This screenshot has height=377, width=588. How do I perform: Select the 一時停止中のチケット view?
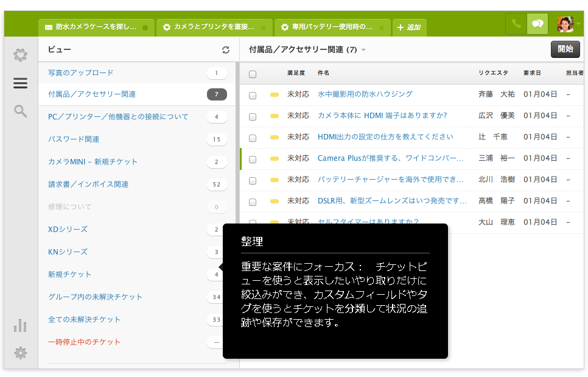84,342
